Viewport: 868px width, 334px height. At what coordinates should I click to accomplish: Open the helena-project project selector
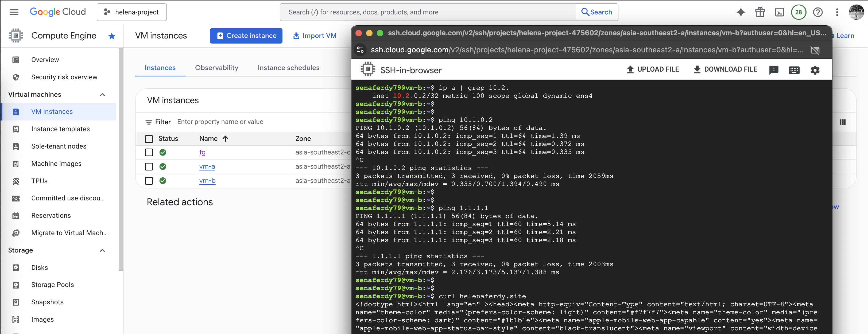point(132,13)
